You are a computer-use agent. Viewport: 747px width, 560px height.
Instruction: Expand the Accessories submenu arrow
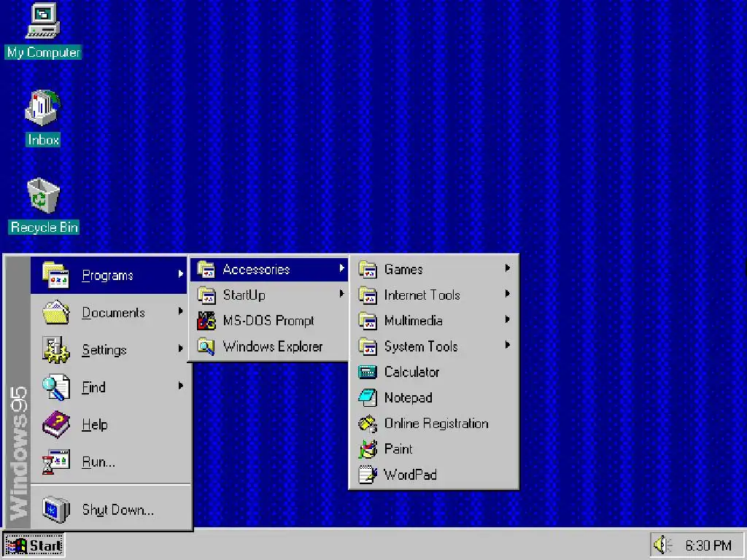[341, 268]
